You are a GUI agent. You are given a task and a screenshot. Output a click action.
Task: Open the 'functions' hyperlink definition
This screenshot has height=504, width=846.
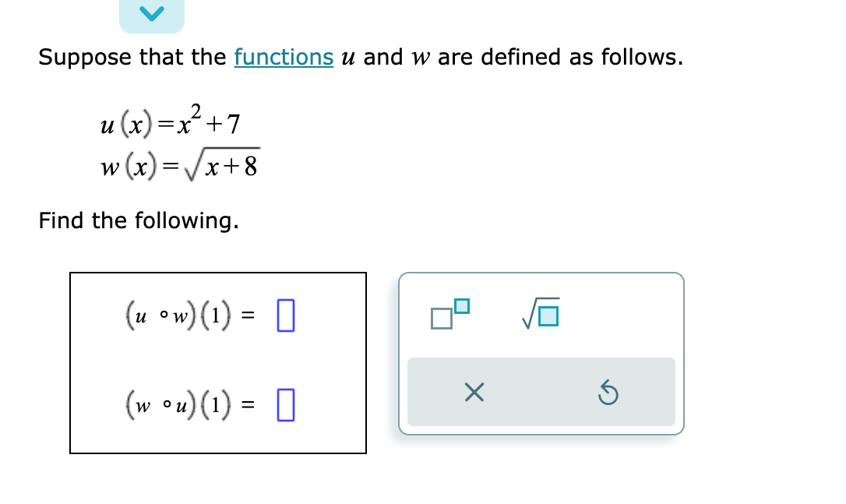click(x=284, y=57)
